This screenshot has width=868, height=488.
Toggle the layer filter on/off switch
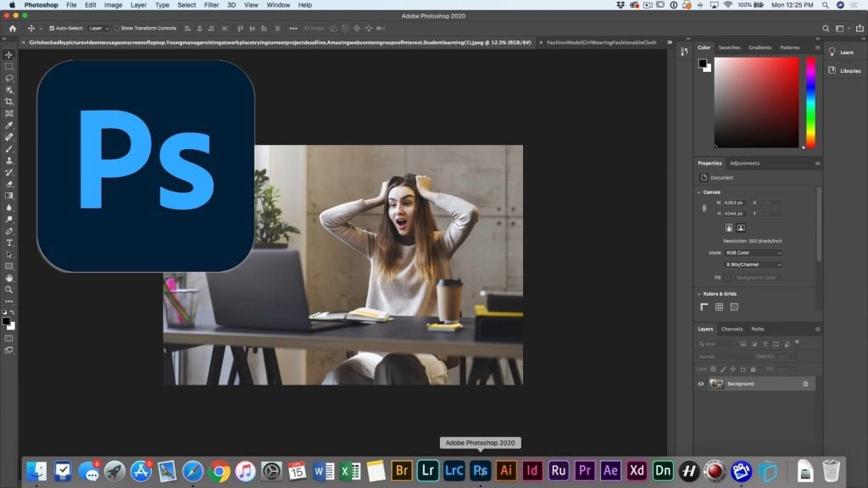[x=797, y=342]
